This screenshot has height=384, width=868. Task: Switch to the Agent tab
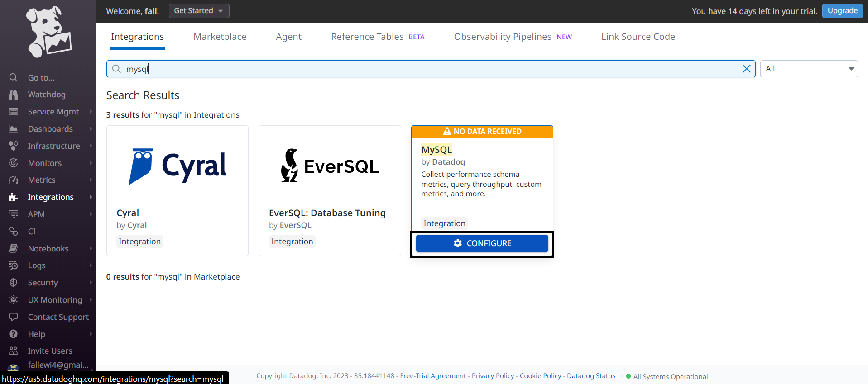coord(289,37)
